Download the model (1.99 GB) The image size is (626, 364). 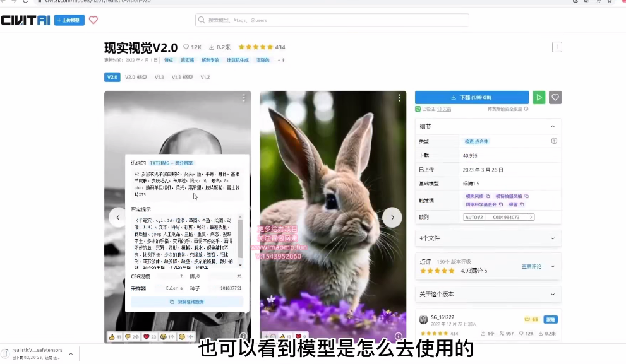(x=472, y=97)
